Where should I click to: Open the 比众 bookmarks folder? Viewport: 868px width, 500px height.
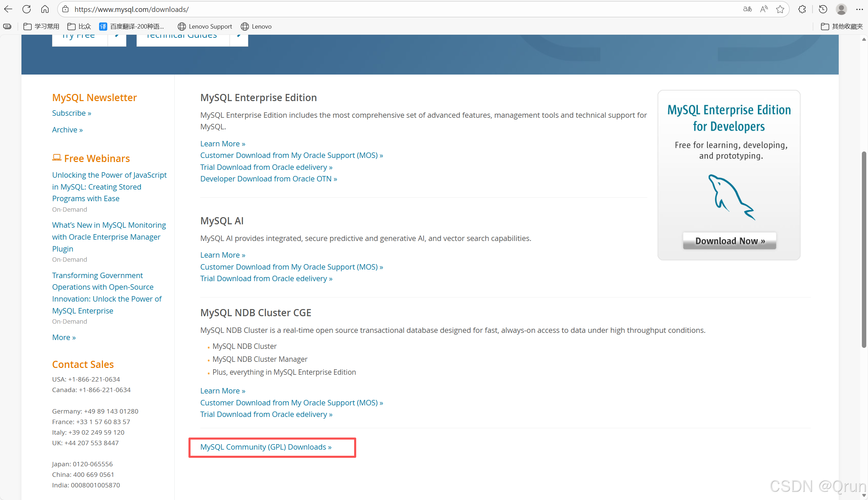pyautogui.click(x=79, y=27)
